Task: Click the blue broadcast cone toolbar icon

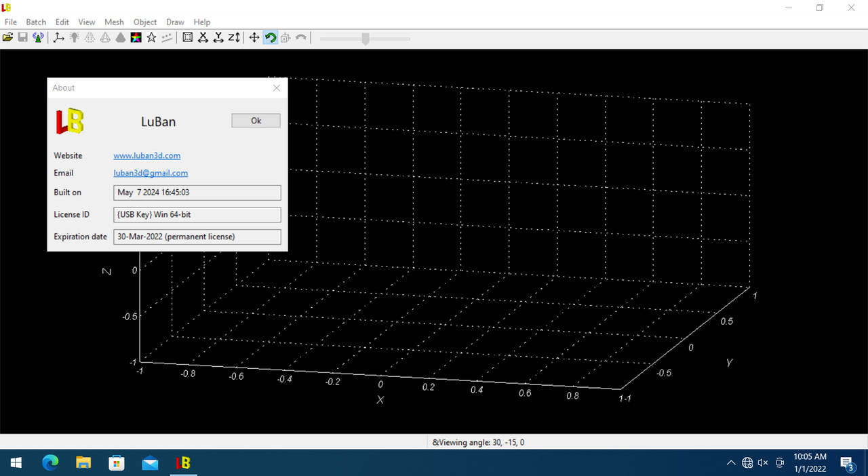Action: click(38, 38)
